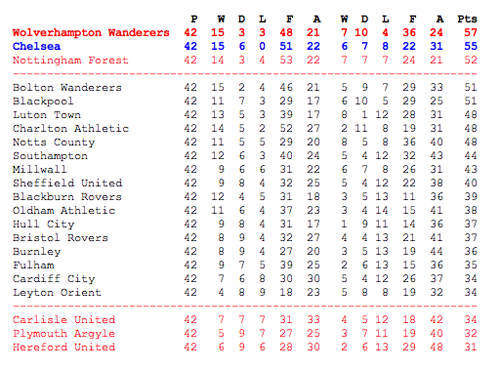Select Bolton Wanderers team name
Screen dimensions: 500x368
pyautogui.click(x=67, y=88)
